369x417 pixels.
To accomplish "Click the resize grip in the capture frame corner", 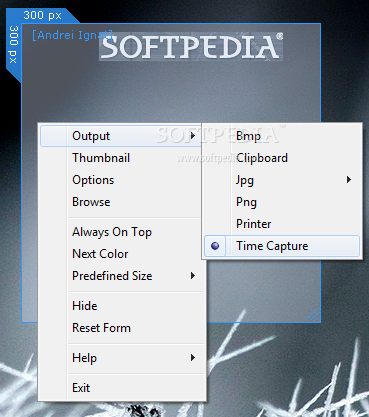I will coord(312,314).
